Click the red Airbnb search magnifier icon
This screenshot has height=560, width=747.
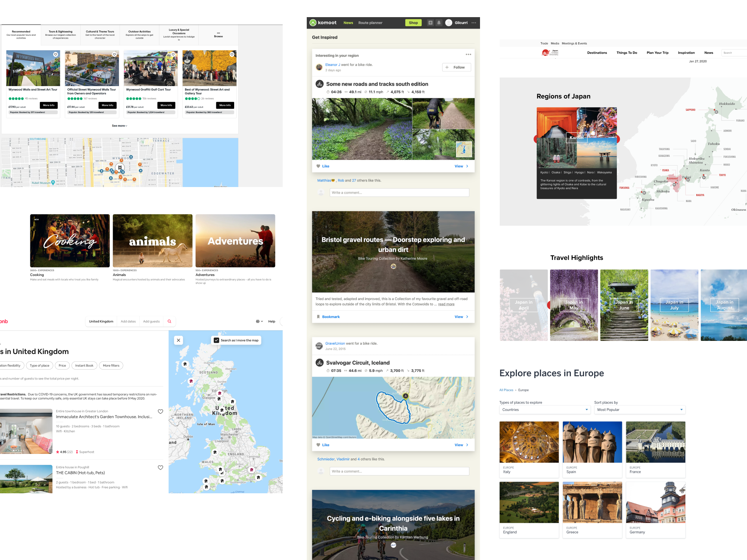pos(169,321)
